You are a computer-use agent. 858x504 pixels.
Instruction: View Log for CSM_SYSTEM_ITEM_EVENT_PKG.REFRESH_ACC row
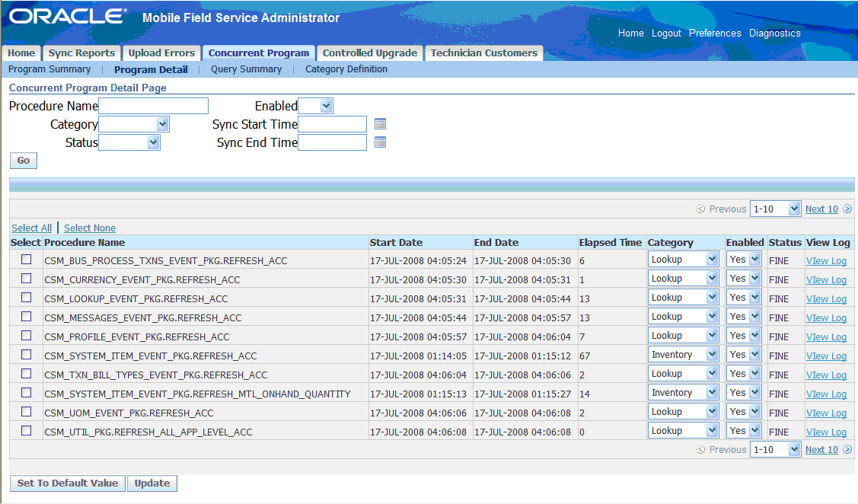826,356
